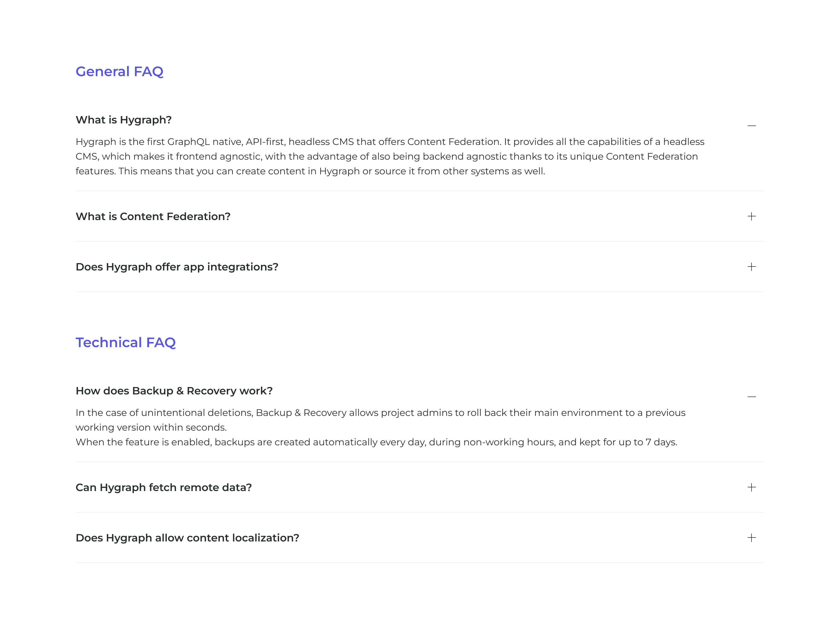Open "Does Hygraph offer app integrations?" question
The height and width of the screenshot is (626, 840).
[x=177, y=267]
